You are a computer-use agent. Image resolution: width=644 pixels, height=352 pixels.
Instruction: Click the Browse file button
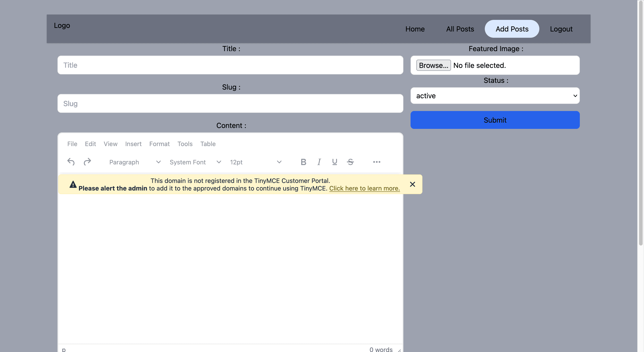(433, 65)
